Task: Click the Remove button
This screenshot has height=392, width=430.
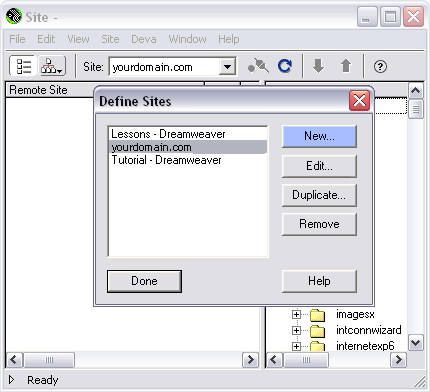Action: click(319, 224)
